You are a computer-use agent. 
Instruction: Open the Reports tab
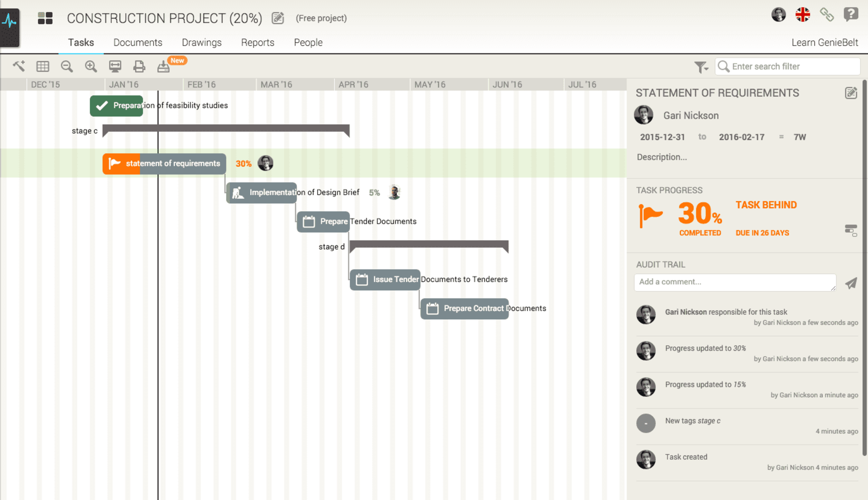click(257, 42)
